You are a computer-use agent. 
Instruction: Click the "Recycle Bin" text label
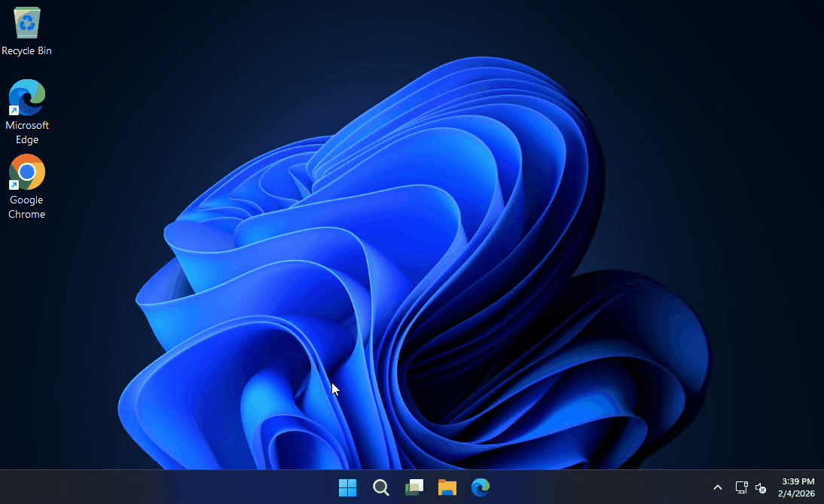coord(27,51)
